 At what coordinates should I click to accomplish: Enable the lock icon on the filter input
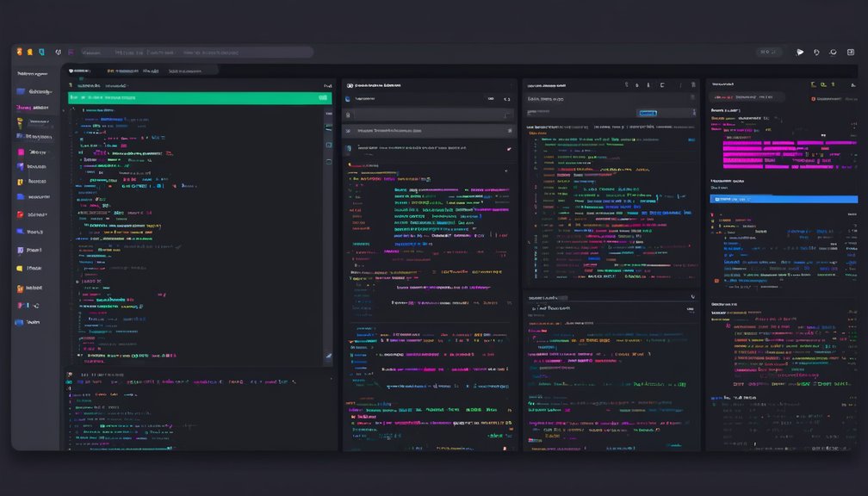pyautogui.click(x=348, y=115)
